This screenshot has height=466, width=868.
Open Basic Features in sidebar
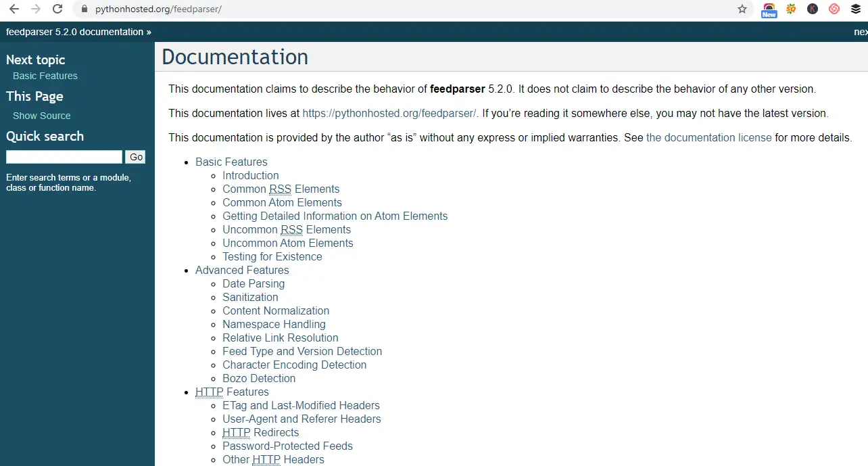45,76
